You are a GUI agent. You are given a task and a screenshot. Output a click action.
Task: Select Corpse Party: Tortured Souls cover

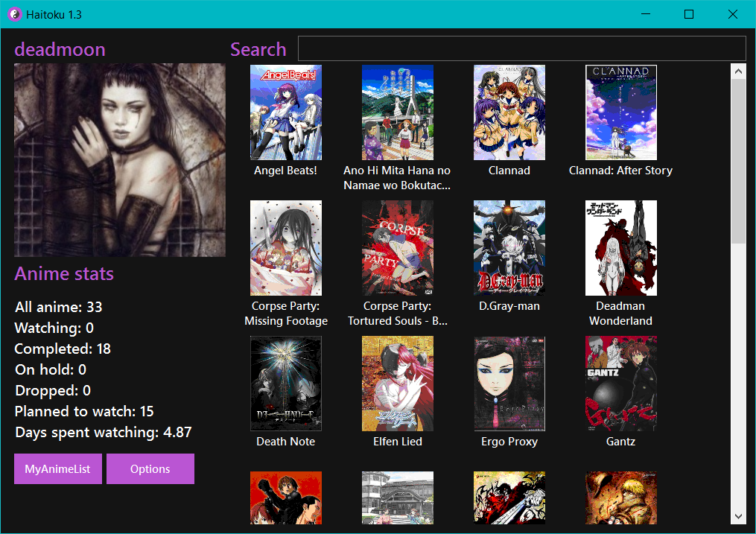397,248
